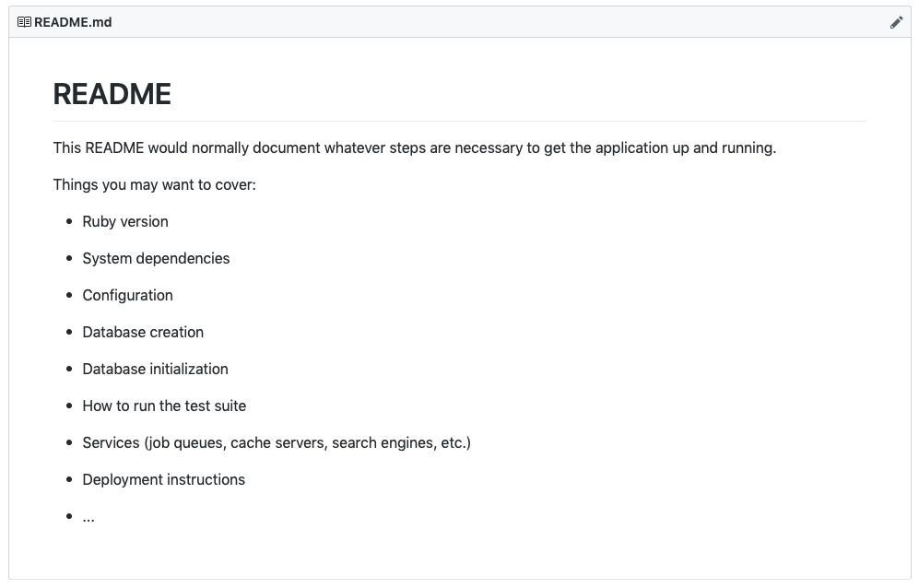The image size is (919, 588).
Task: Select the "Deployment instructions" list item
Action: [163, 479]
